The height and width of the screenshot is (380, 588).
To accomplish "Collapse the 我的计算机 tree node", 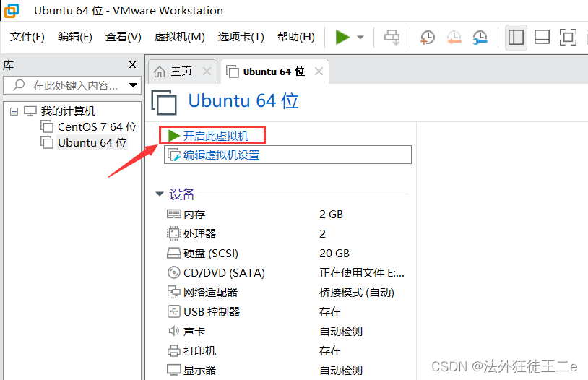I will (14, 111).
